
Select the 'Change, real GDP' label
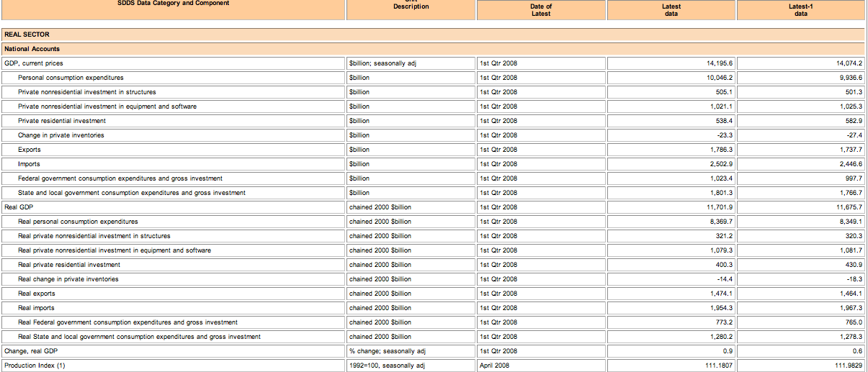click(x=31, y=351)
